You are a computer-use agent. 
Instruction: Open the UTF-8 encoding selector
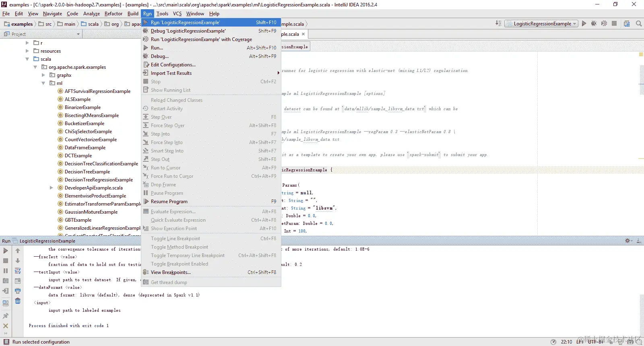596,342
